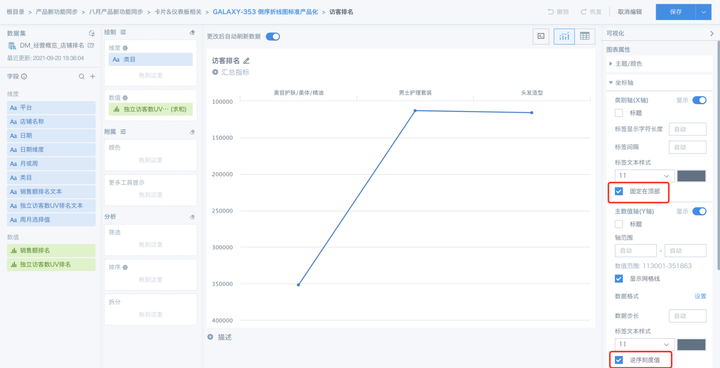Uncheck 显示网格线 checkbox

(619, 278)
